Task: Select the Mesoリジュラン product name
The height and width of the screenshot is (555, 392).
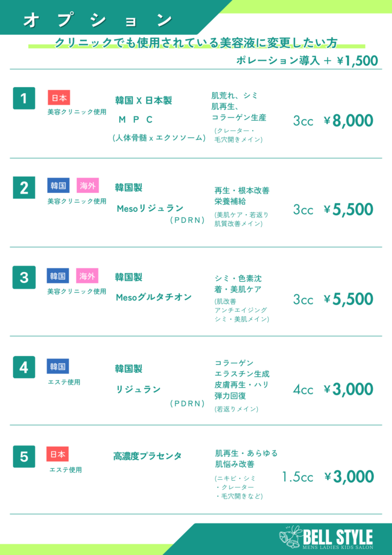Action: coord(150,208)
